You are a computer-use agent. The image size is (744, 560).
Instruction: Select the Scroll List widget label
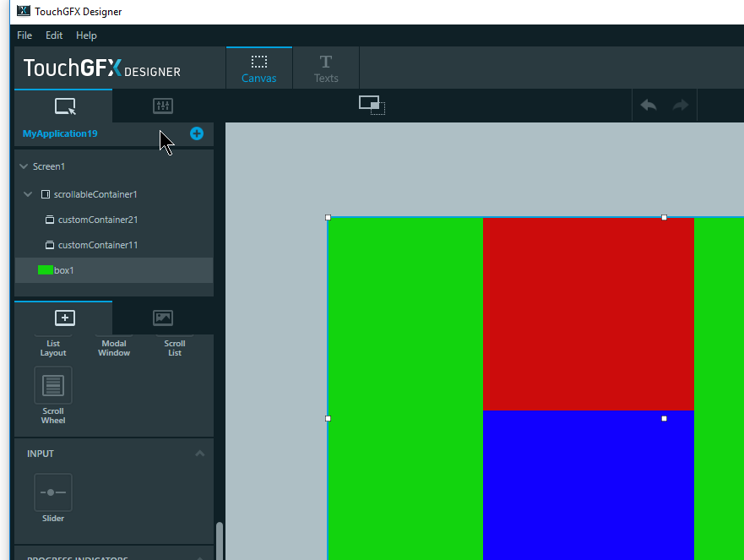[175, 348]
